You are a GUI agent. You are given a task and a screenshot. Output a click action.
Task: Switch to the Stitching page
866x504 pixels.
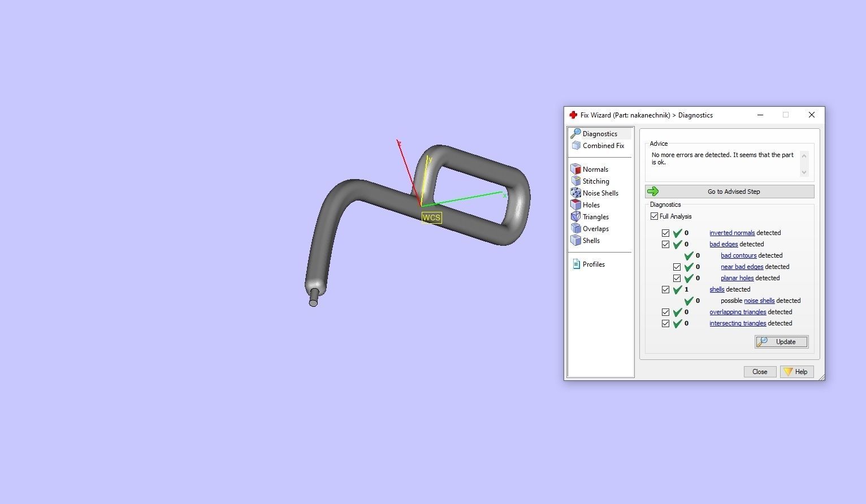(596, 181)
